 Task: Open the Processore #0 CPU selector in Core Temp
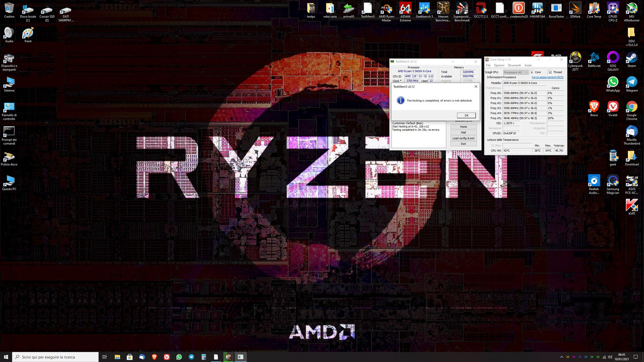coord(515,72)
